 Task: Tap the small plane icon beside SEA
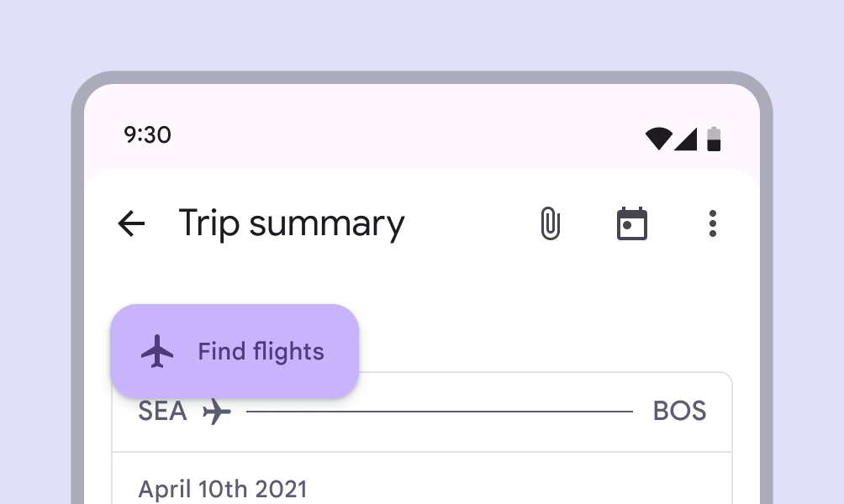pos(217,412)
